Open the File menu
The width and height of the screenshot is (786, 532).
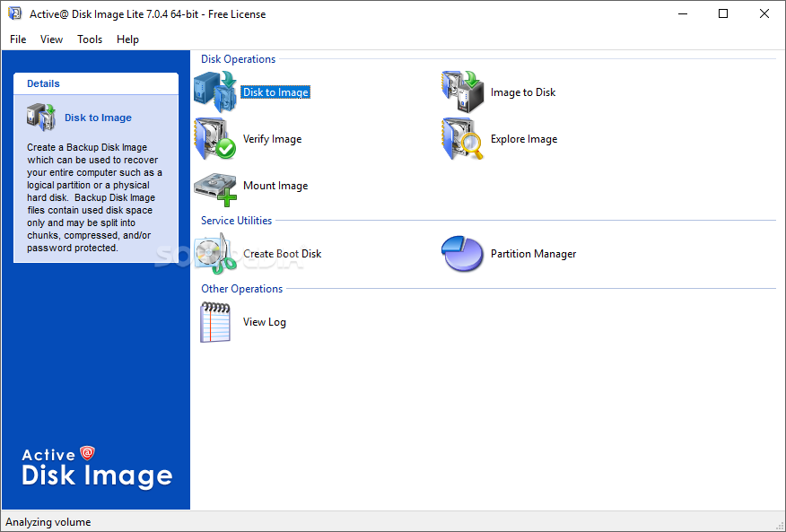(18, 39)
